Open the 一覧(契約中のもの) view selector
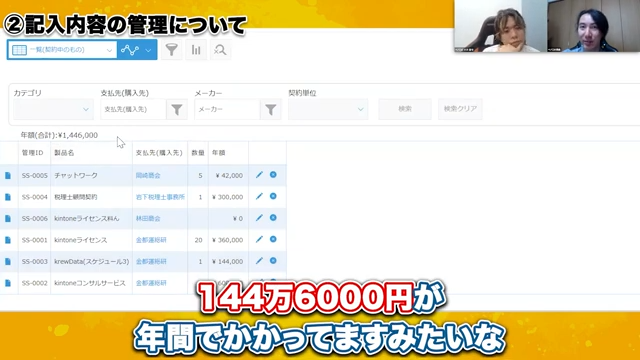The height and width of the screenshot is (360, 640). click(x=62, y=50)
